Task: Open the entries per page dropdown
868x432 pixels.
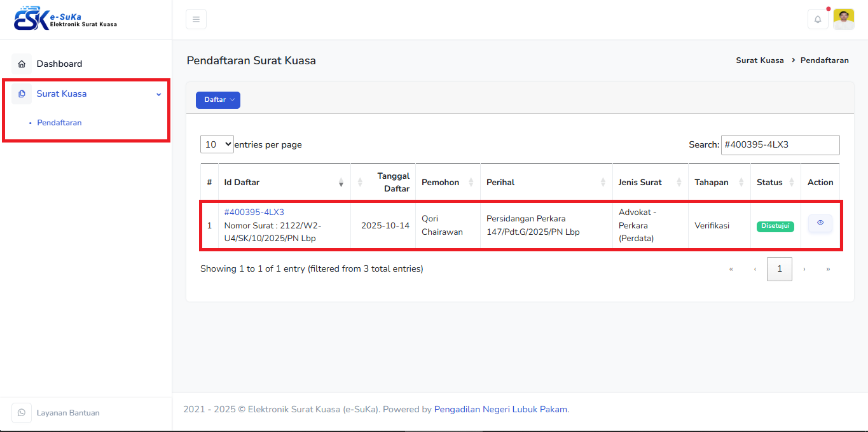Action: click(217, 144)
